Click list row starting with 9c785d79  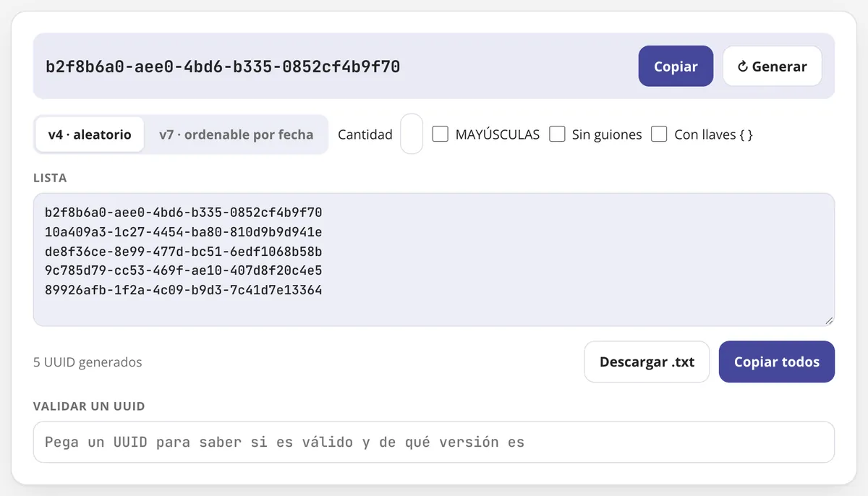(x=183, y=271)
